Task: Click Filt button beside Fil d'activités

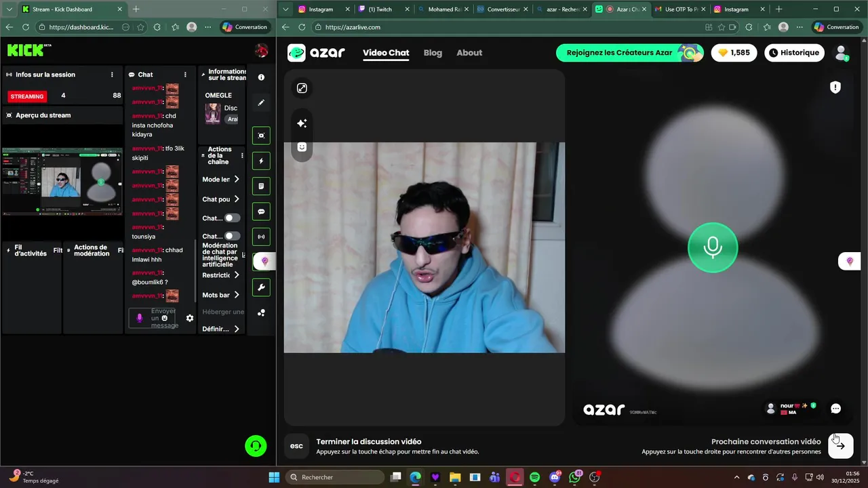Action: [x=58, y=251]
